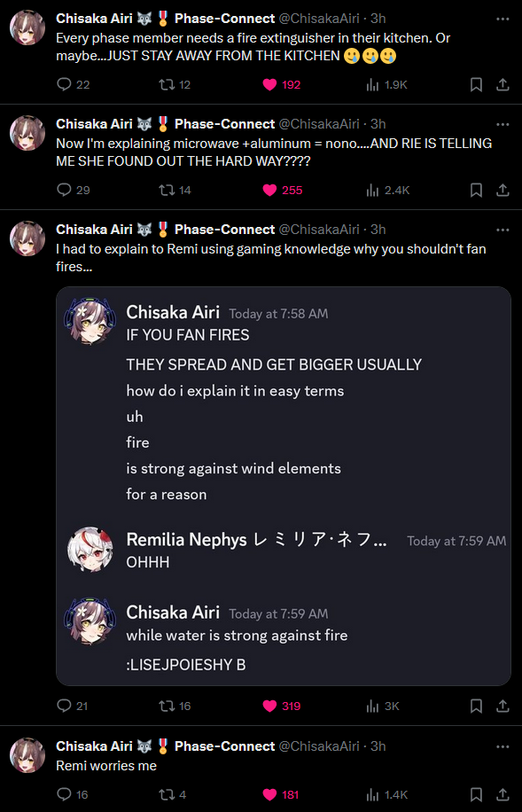Unlike the fire extinguisher tweet with 192 likes
The image size is (522, 812).
(281, 85)
